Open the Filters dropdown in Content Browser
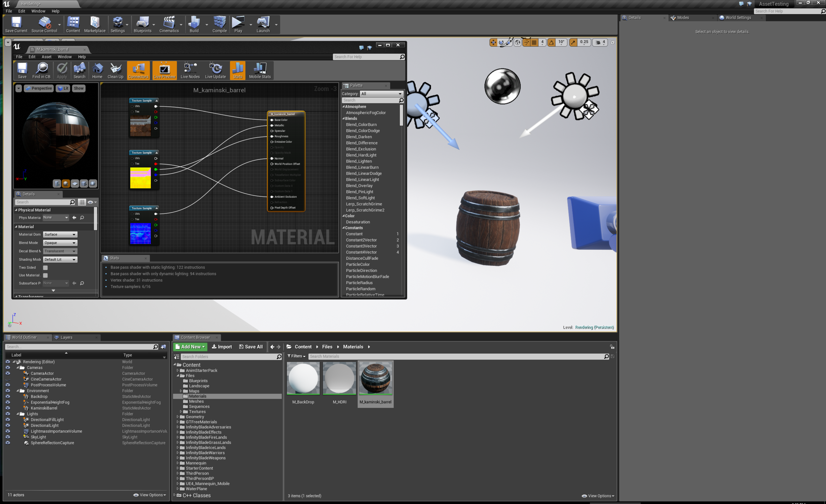The height and width of the screenshot is (504, 826). pos(297,356)
